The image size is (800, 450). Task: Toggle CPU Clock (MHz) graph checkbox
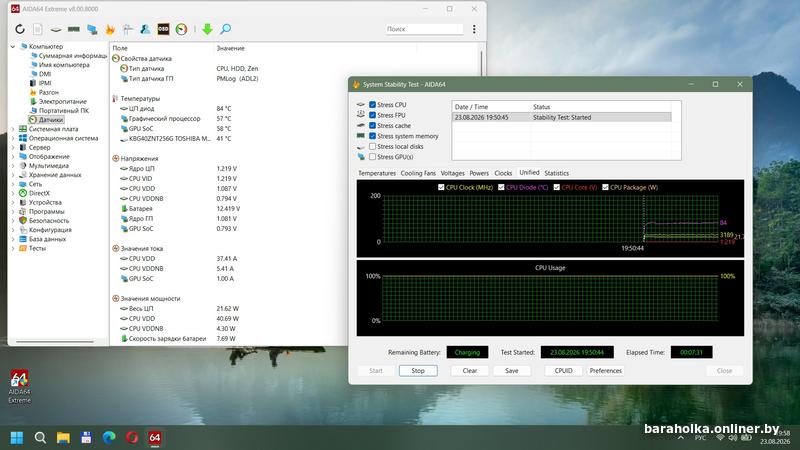[441, 187]
